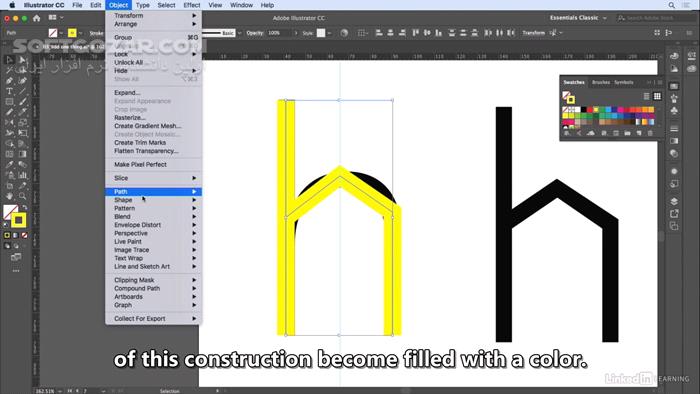
Task: Choose Path in the Object menu
Action: 154,191
